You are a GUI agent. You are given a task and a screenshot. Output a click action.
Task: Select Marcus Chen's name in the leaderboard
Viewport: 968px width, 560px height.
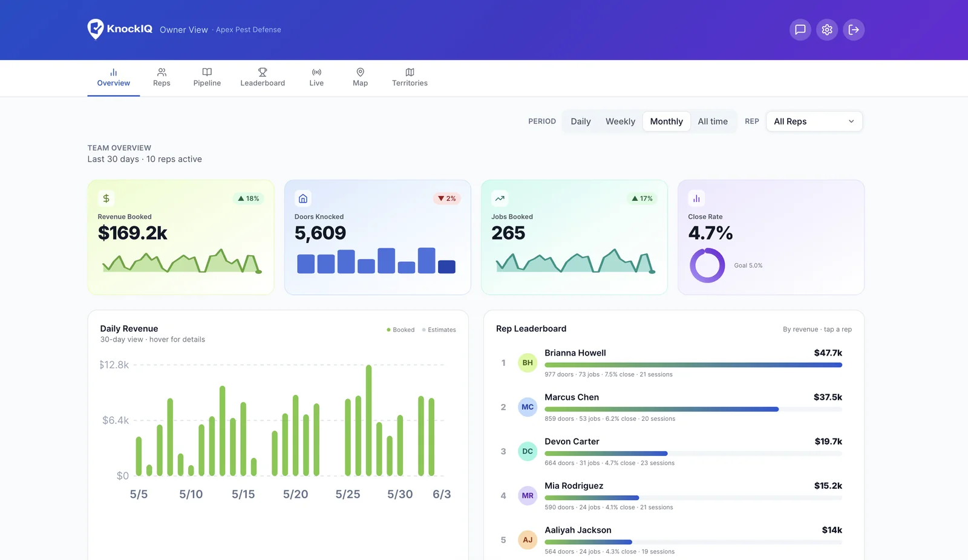572,397
